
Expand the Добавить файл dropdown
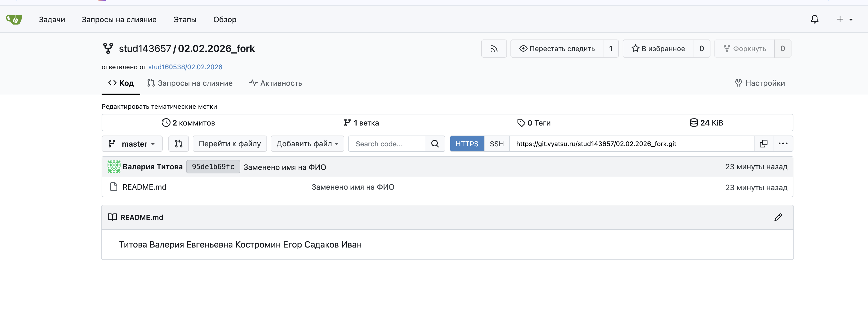pyautogui.click(x=307, y=144)
